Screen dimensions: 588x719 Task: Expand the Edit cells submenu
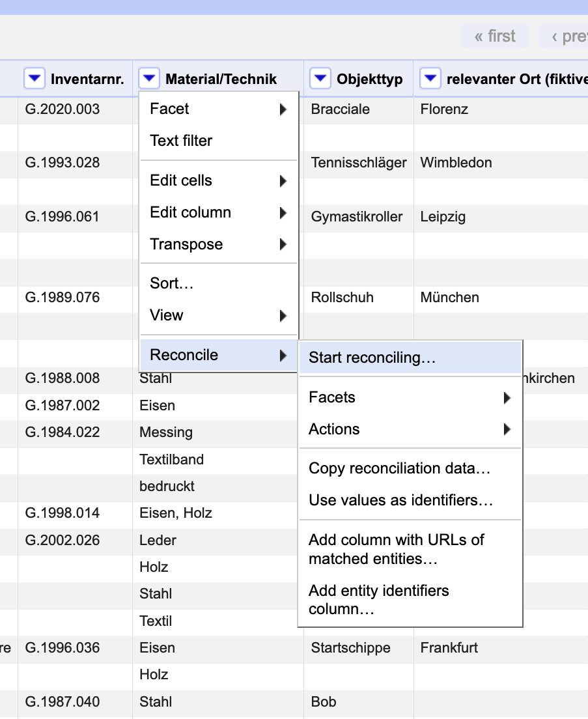(x=218, y=180)
